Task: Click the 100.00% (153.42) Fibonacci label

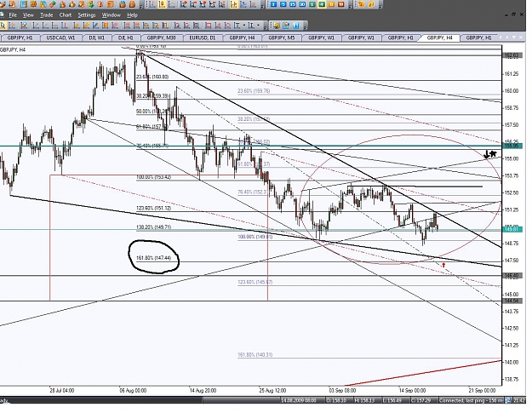Action: click(x=154, y=177)
